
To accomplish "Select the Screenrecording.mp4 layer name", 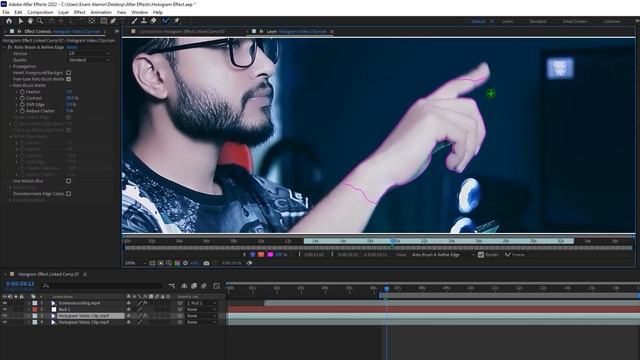I will point(79,303).
